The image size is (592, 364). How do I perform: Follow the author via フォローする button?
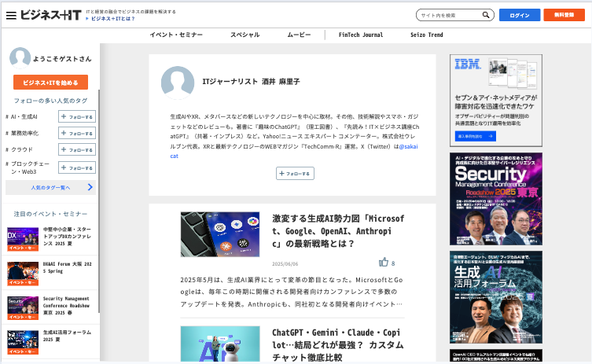click(295, 173)
